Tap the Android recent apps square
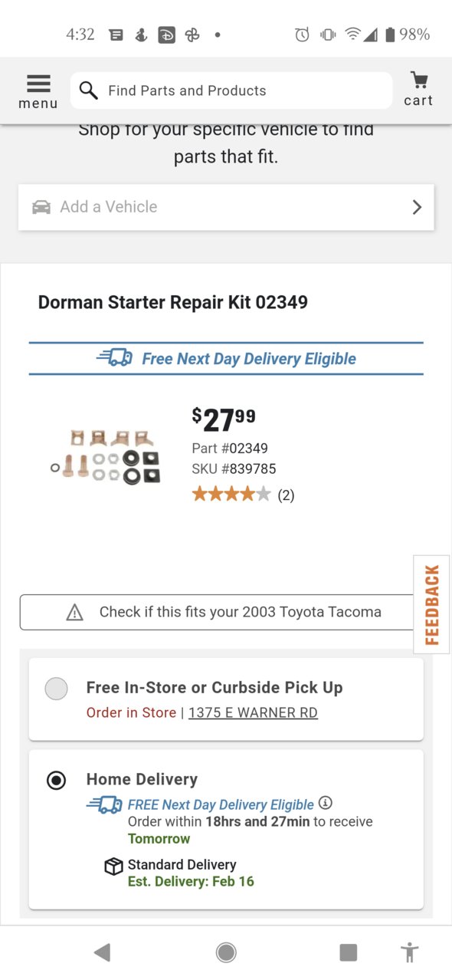This screenshot has height=980, width=452. [349, 952]
